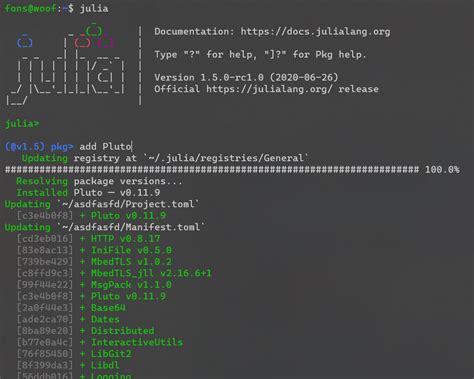Click the LibGit2 package line
Viewport: 474px width, 379px height.
[x=74, y=354]
